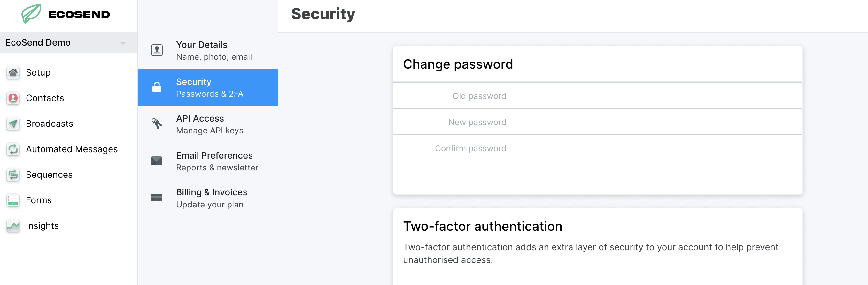Click the Broadcasts paper plane icon
This screenshot has height=285, width=868.
[13, 124]
